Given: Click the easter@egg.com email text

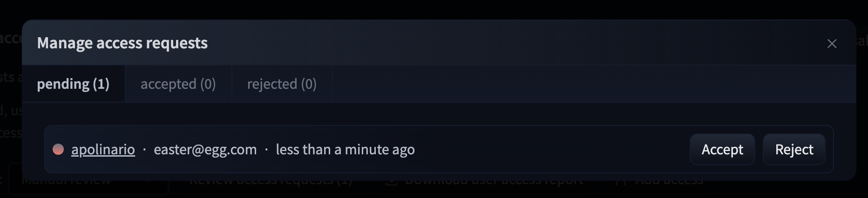Looking at the screenshot, I should click(205, 149).
